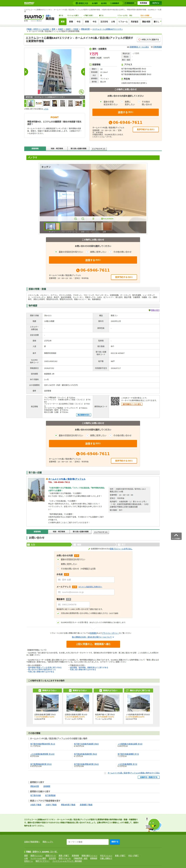This screenshot has height=868, width=186.
Task: Select 玄関 panorama thumbnail
Action: coord(104,226)
